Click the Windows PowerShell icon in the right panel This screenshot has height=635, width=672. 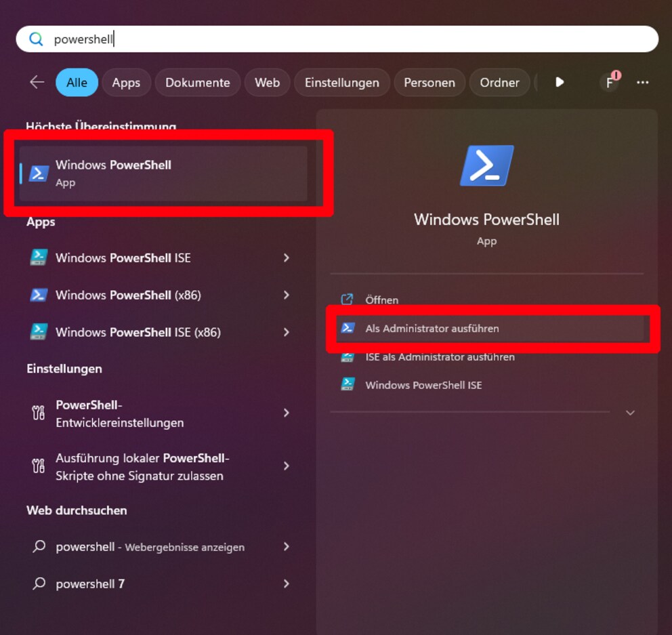[486, 165]
